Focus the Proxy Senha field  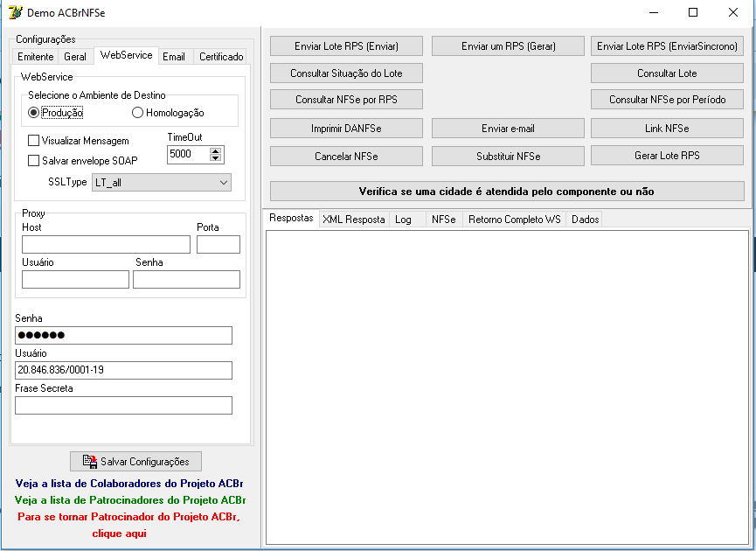[x=186, y=279]
